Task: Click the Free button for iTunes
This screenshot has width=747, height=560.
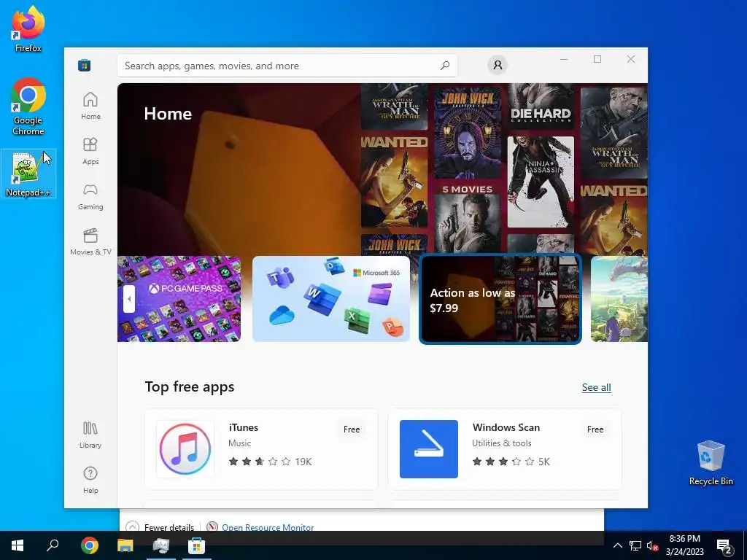Action: coord(352,429)
